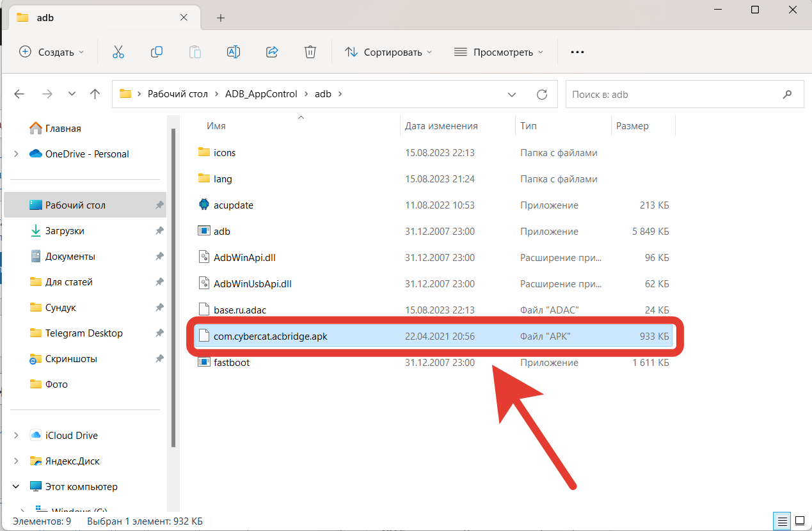The width and height of the screenshot is (812, 531).
Task: Click the Copy icon in toolbar
Action: 156,52
